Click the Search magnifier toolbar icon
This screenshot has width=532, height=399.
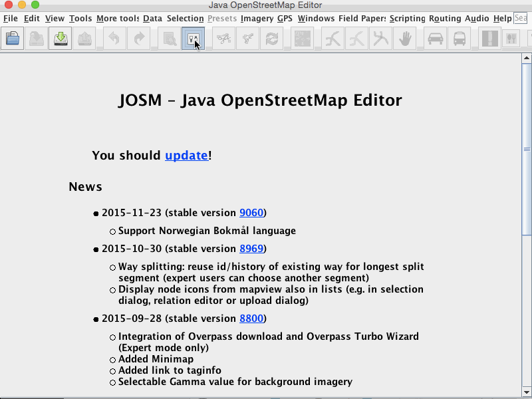pos(169,39)
